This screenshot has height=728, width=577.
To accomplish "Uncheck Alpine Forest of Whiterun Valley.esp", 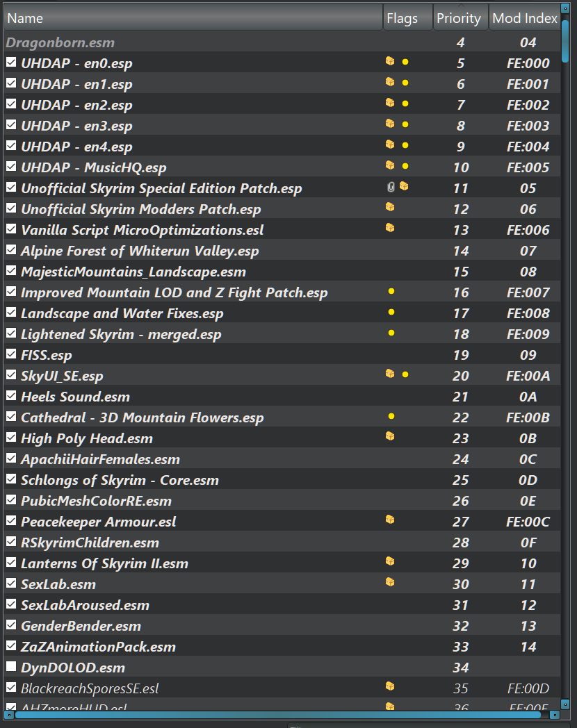I will click(x=11, y=250).
